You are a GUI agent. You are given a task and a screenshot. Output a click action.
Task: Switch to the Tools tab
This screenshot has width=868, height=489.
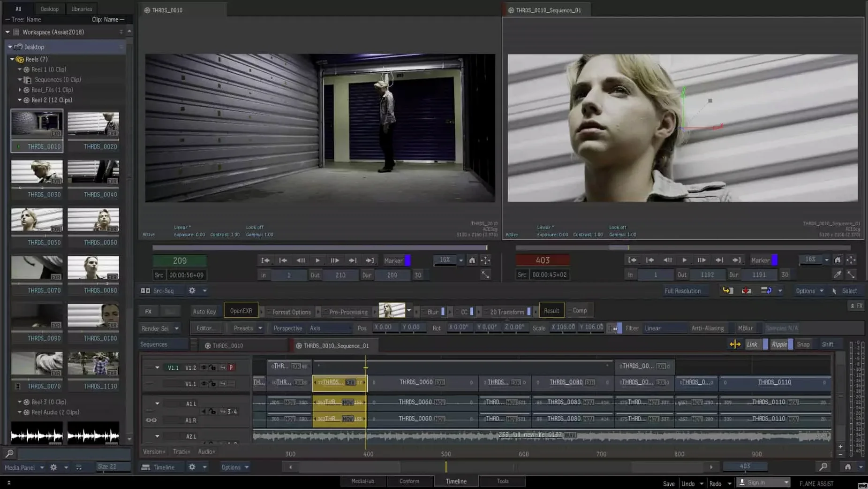[503, 481]
